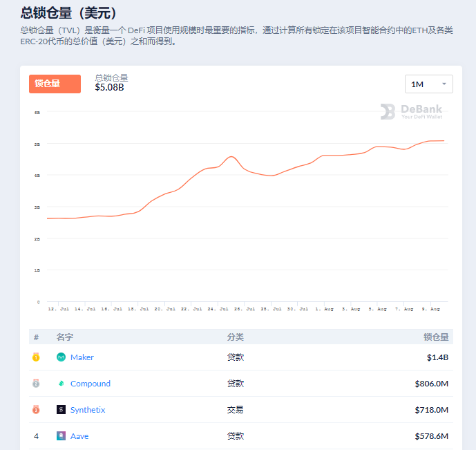Click the 5B y-axis label

point(37,144)
